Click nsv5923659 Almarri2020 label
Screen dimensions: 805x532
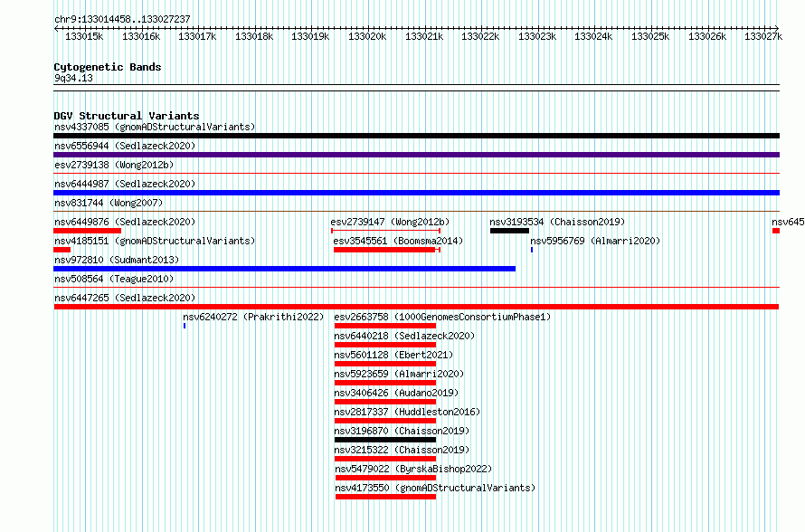[399, 374]
